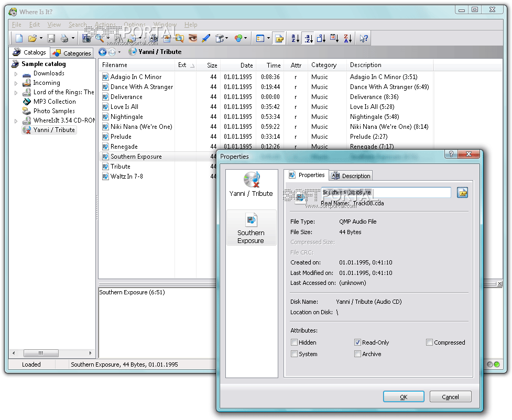This screenshot has height=420, width=512.
Task: Click the Yanni / Tribute CD icon in Properties
Action: pyautogui.click(x=252, y=180)
